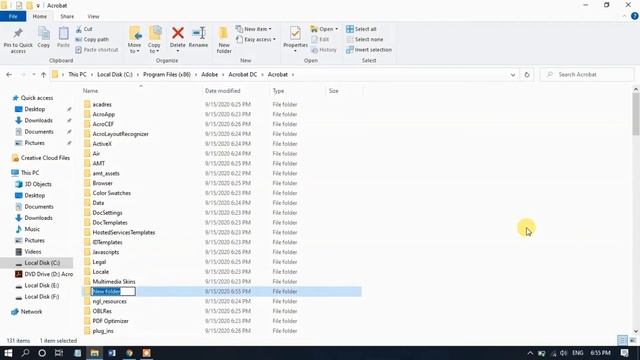Open the Copy to command

point(154,40)
